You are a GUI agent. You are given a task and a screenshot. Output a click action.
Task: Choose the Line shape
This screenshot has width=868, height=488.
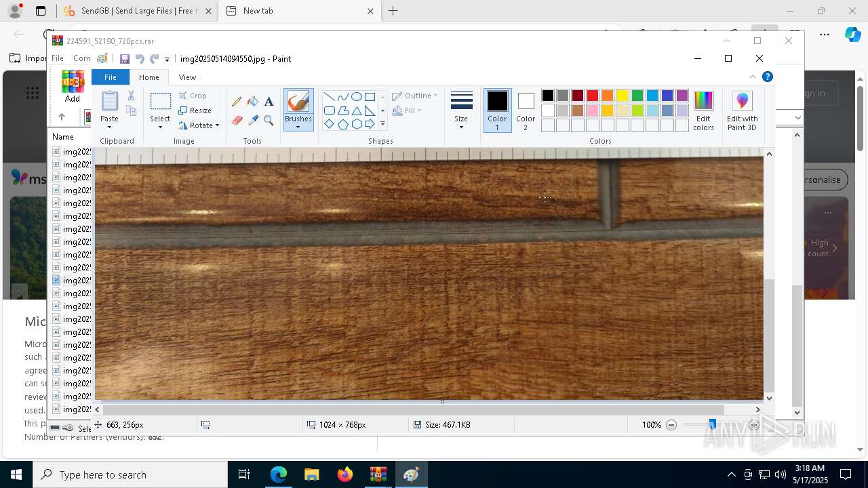click(x=330, y=97)
